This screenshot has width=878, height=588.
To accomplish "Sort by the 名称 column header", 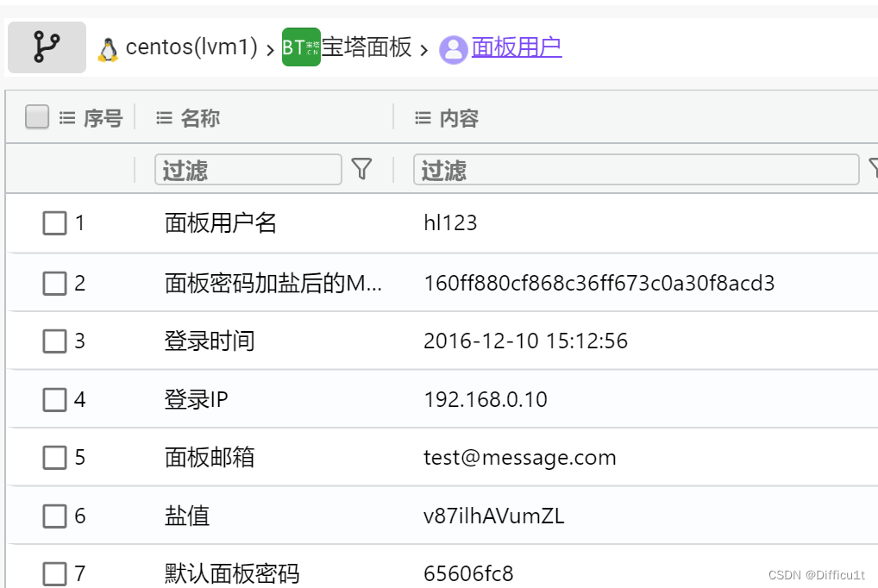I will coord(200,118).
